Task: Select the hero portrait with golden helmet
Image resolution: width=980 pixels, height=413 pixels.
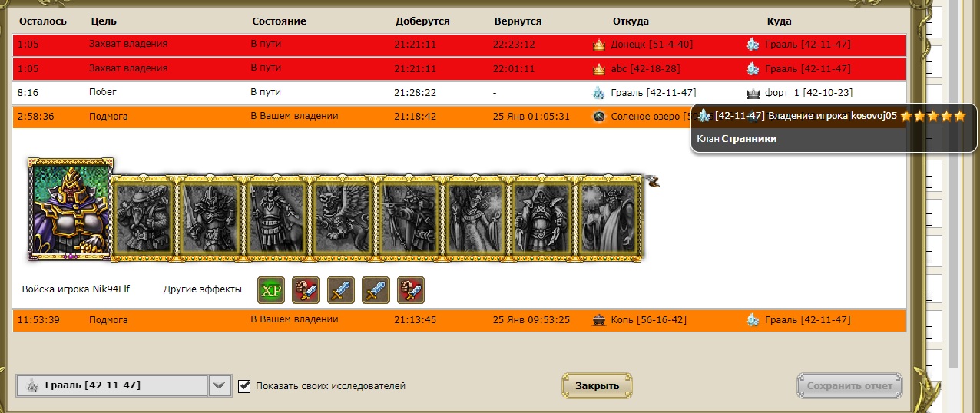Action: [71, 209]
